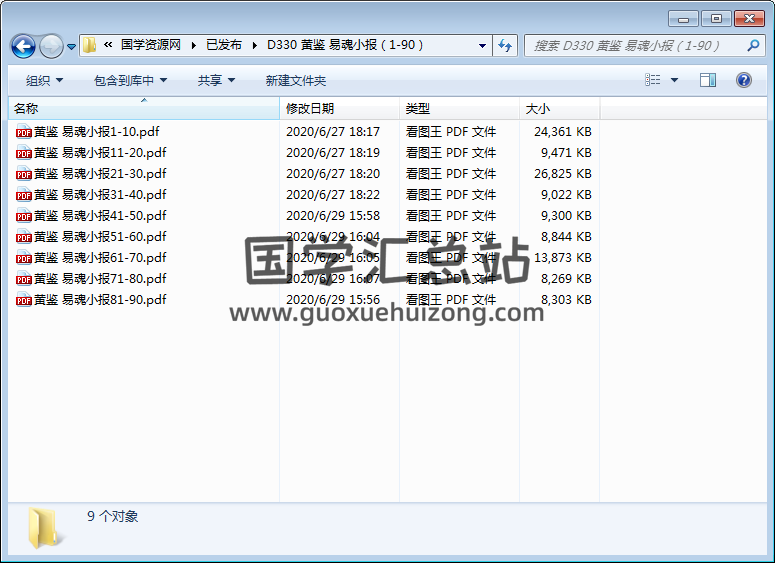Click the magnifying glass search icon

click(753, 45)
